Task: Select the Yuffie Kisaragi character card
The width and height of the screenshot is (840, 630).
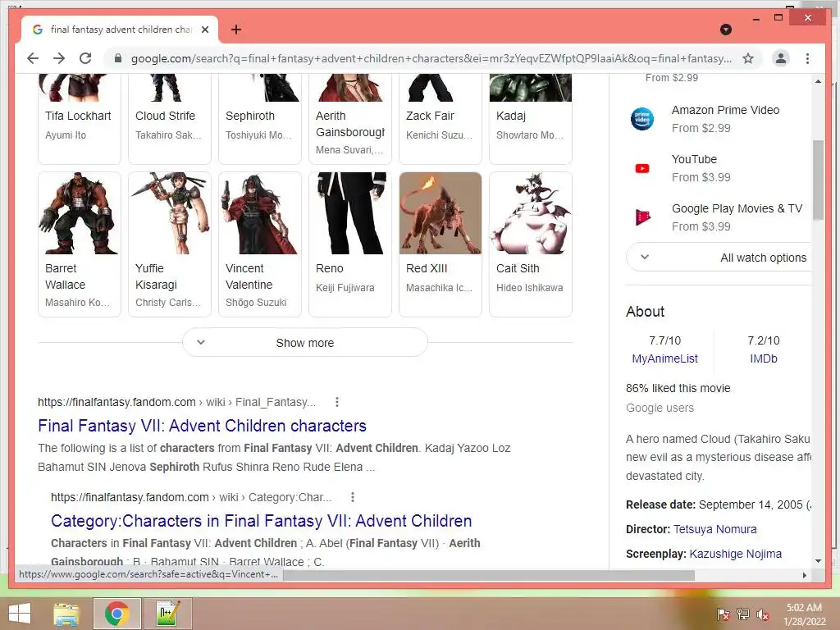Action: tap(170, 244)
